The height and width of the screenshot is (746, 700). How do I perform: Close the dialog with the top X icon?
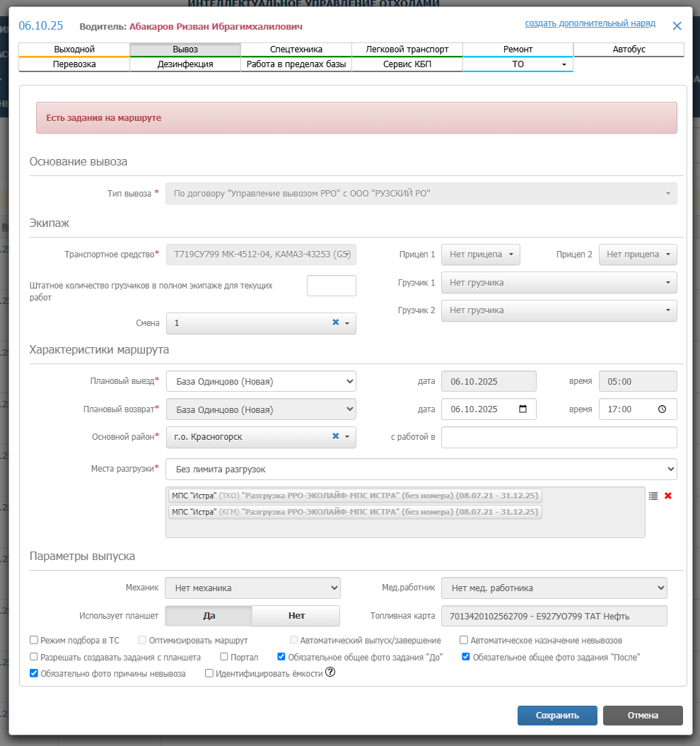click(677, 26)
